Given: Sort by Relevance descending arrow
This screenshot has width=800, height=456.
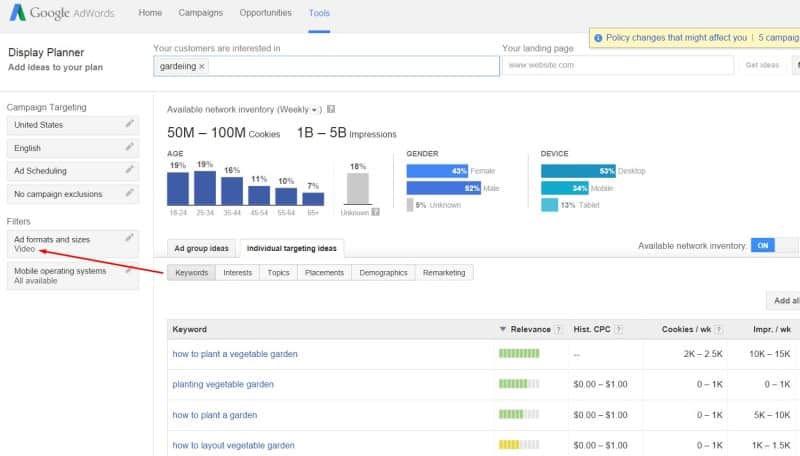Looking at the screenshot, I should (503, 330).
